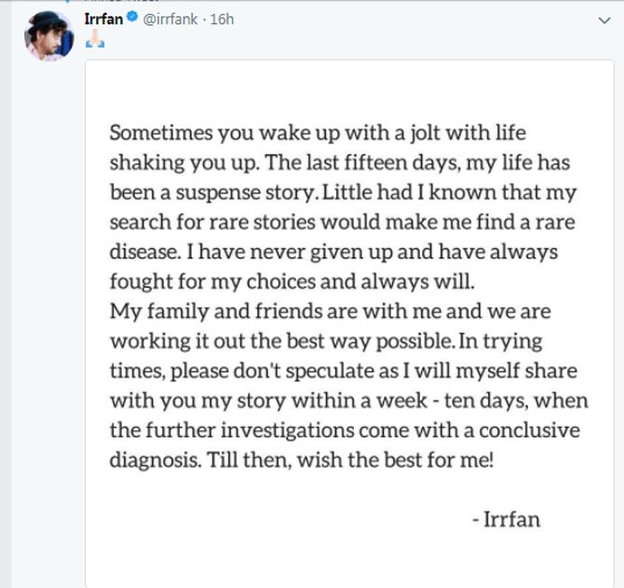Screen dimensions: 624x588
Task: Open the 16h tweet timestamp
Action: point(222,20)
